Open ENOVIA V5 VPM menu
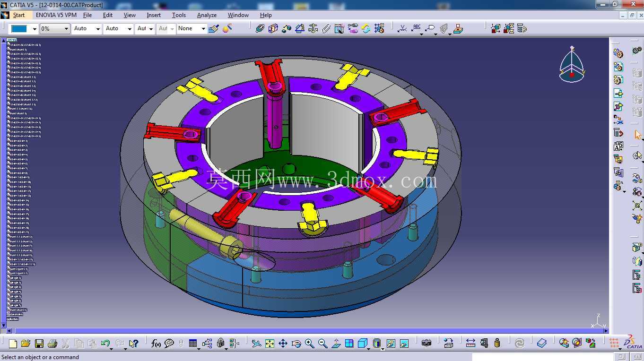Screen dimensions: 644x361 56,15
